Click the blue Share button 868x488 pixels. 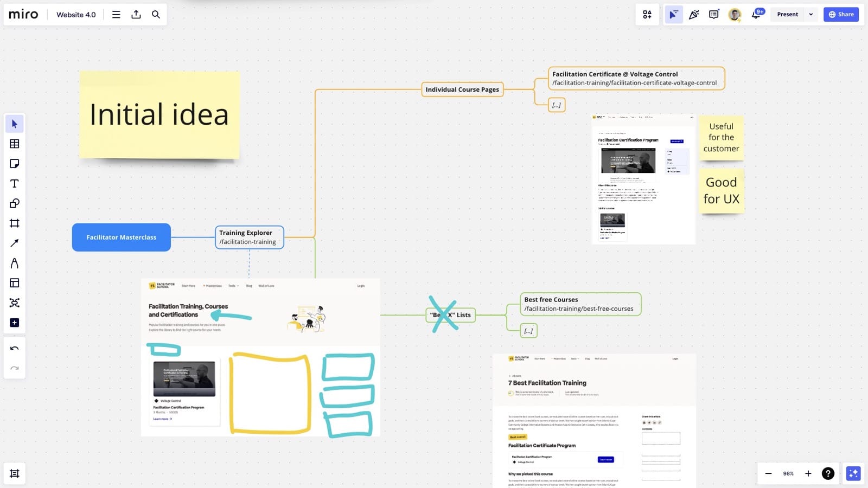(841, 14)
